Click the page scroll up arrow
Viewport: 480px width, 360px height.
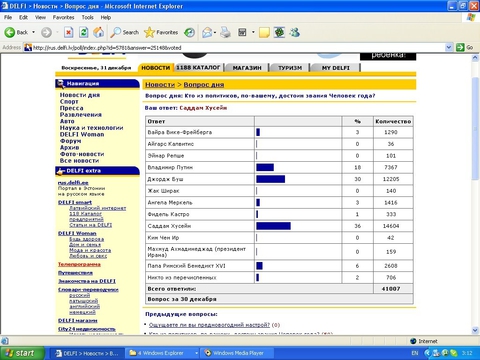tap(475, 58)
